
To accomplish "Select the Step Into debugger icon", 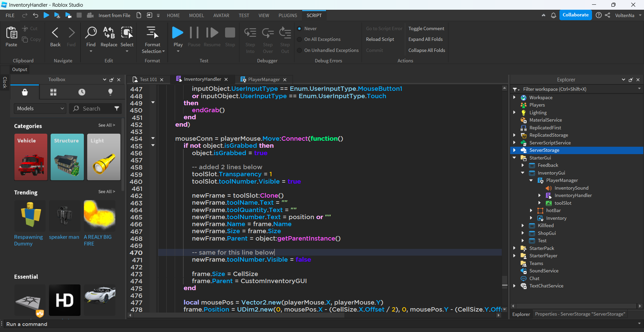I will pyautogui.click(x=250, y=32).
